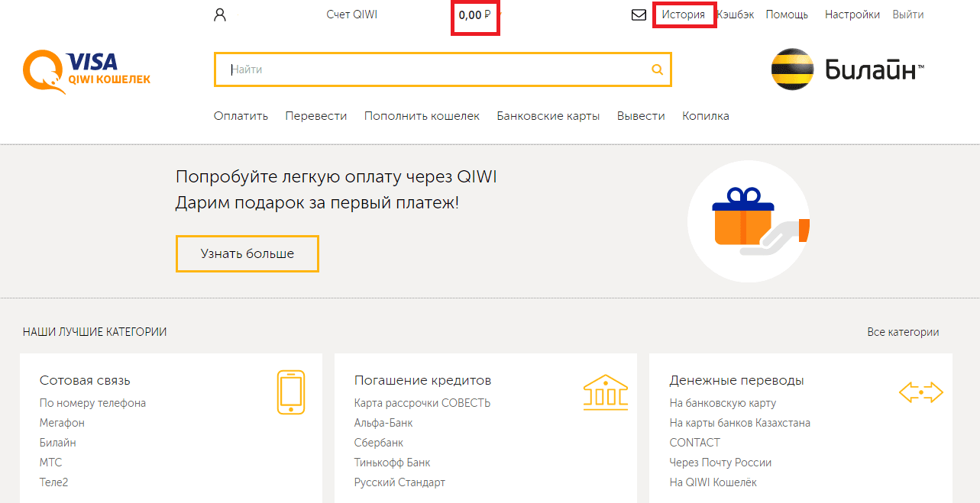
Task: Open Настройки settings
Action: point(852,15)
